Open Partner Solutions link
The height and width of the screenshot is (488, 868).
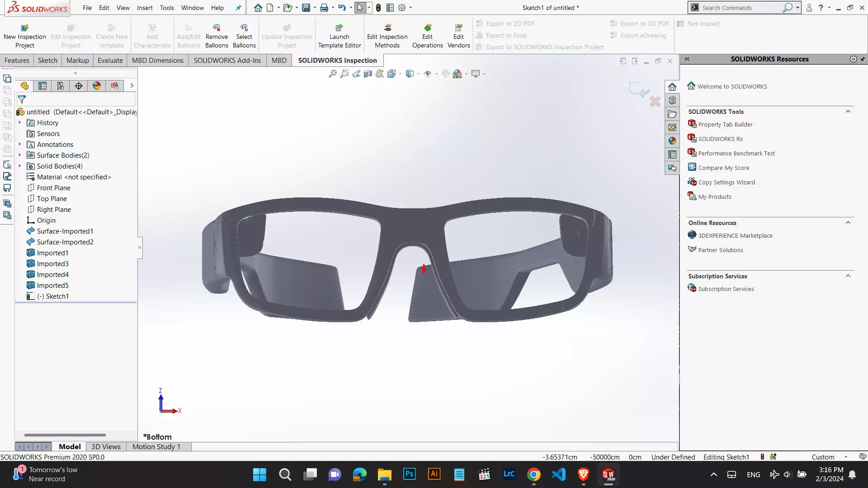coord(721,250)
